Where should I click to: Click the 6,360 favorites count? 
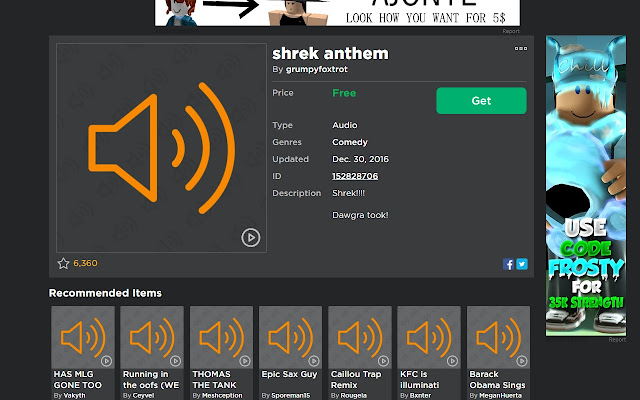pyautogui.click(x=85, y=263)
